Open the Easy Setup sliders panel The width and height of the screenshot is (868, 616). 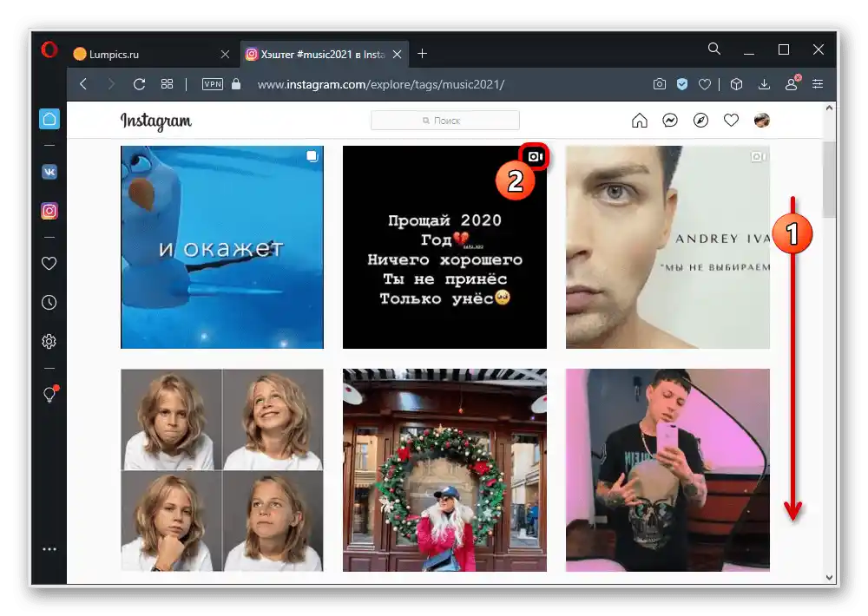818,84
